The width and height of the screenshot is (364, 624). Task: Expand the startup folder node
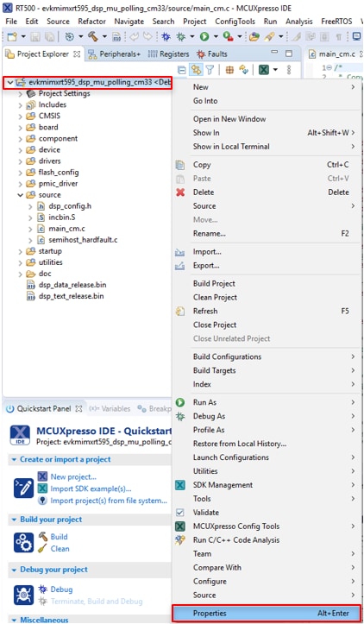pos(21,251)
